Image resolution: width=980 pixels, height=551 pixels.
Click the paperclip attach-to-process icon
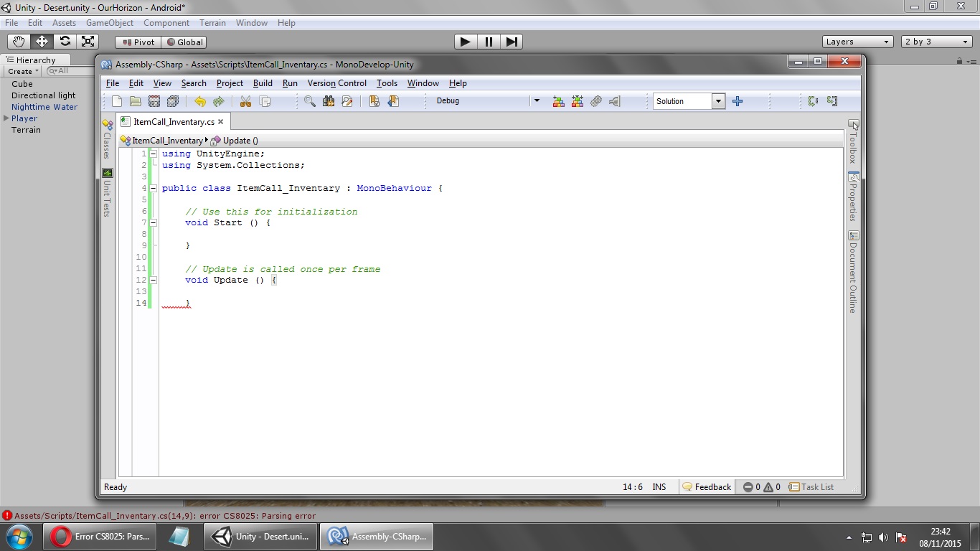pyautogui.click(x=596, y=101)
